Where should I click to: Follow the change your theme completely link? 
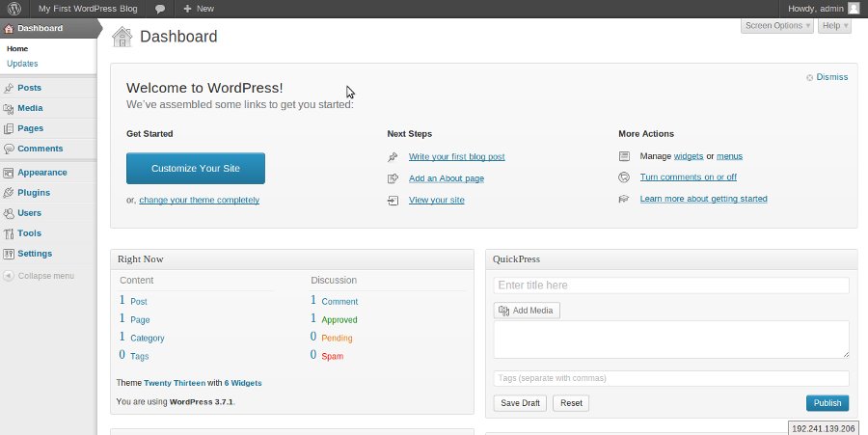[200, 201]
